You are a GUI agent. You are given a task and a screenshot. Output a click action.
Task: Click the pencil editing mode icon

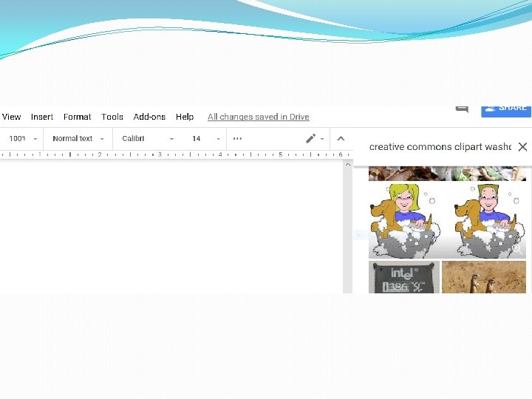pos(311,138)
